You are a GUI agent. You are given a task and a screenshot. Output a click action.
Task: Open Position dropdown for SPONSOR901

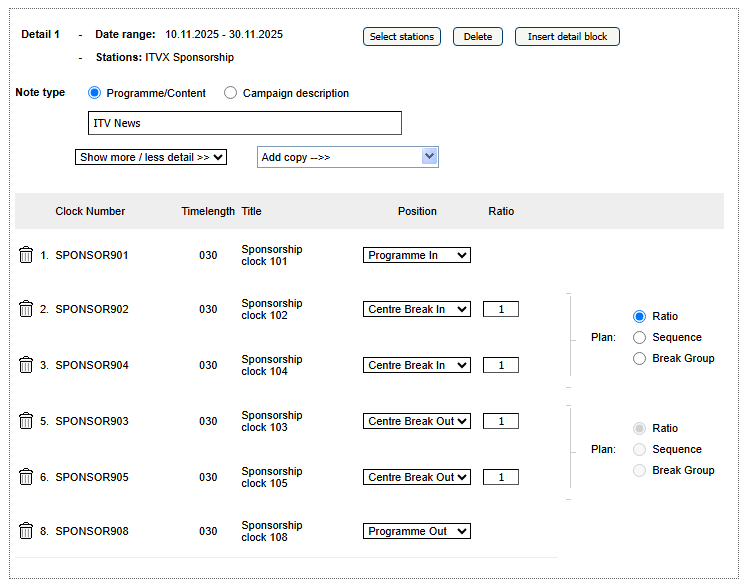tap(416, 255)
